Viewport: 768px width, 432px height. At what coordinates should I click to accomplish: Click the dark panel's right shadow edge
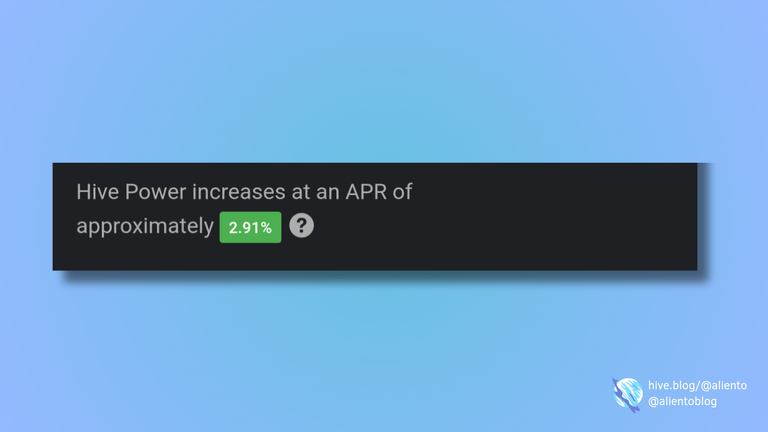(703, 220)
